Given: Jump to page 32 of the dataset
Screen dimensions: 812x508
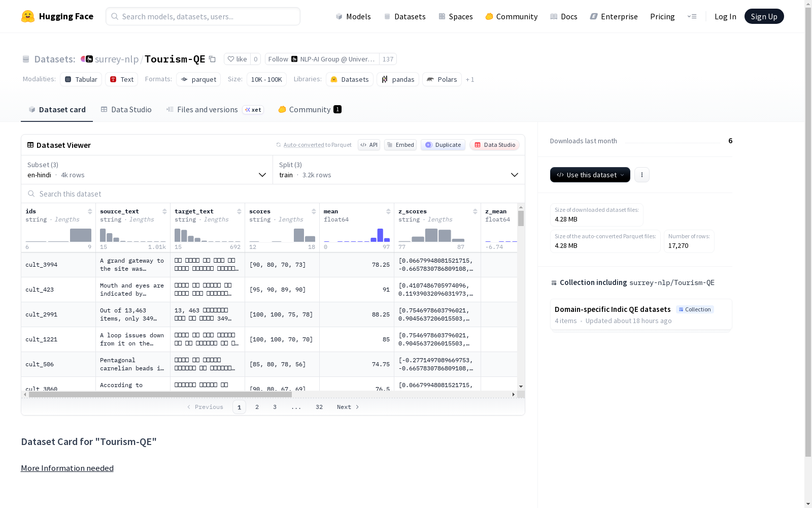Looking at the screenshot, I should pyautogui.click(x=319, y=407).
